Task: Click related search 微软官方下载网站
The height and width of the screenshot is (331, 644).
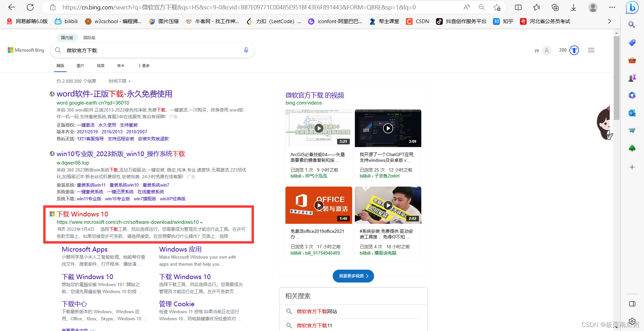Action: 317,312
